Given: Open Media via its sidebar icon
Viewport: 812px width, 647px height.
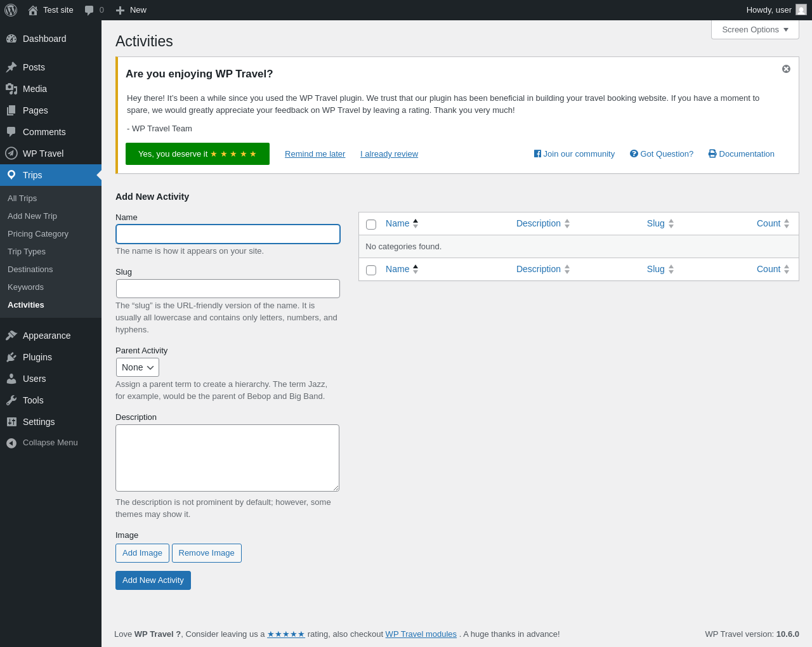Looking at the screenshot, I should [11, 89].
